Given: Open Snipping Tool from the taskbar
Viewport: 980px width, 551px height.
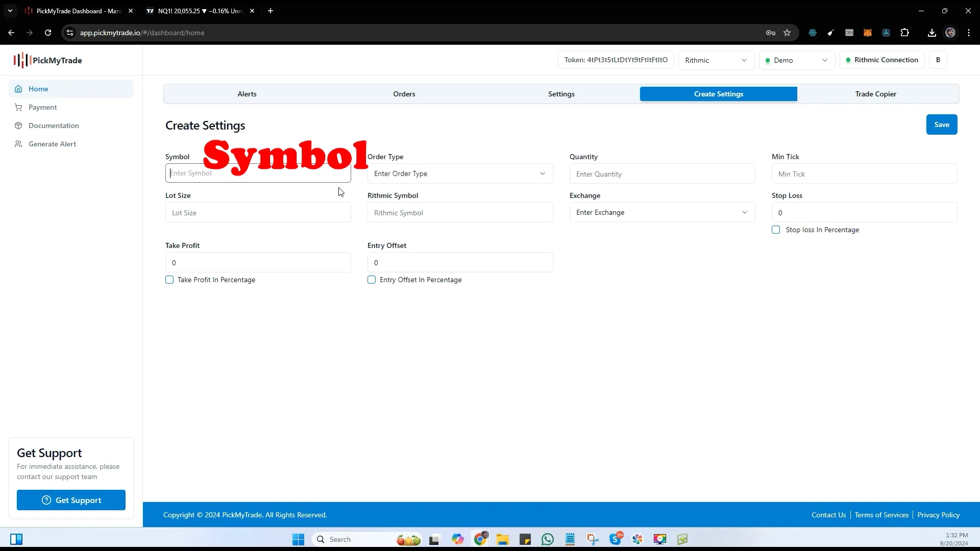Looking at the screenshot, I should tap(593, 539).
